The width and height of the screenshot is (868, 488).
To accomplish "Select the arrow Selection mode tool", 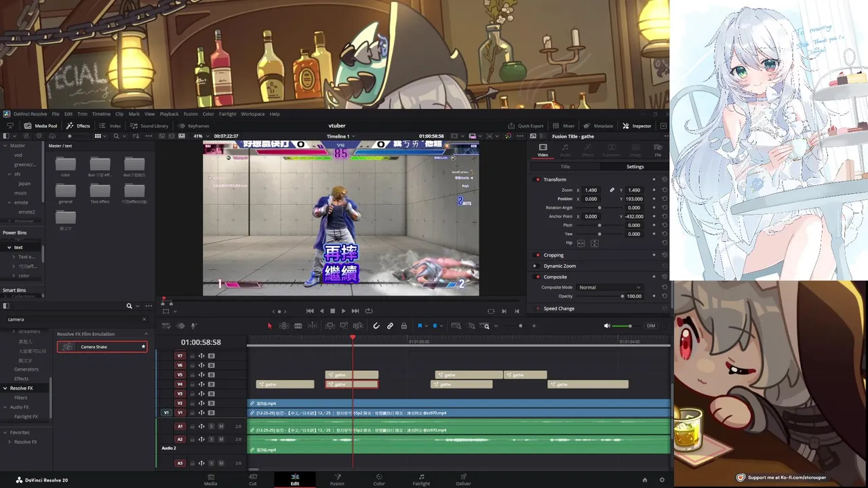I will click(269, 326).
